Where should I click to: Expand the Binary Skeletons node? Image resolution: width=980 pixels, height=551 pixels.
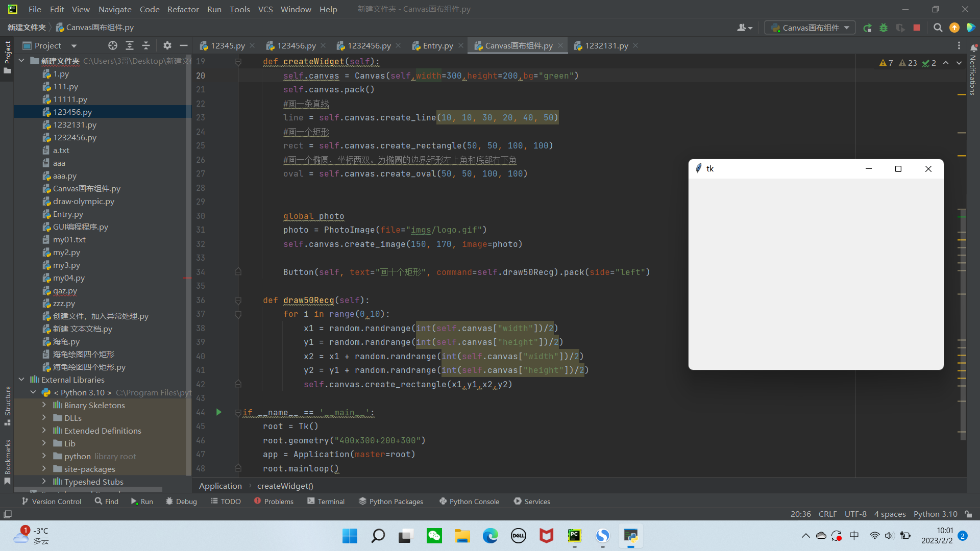pyautogui.click(x=44, y=405)
